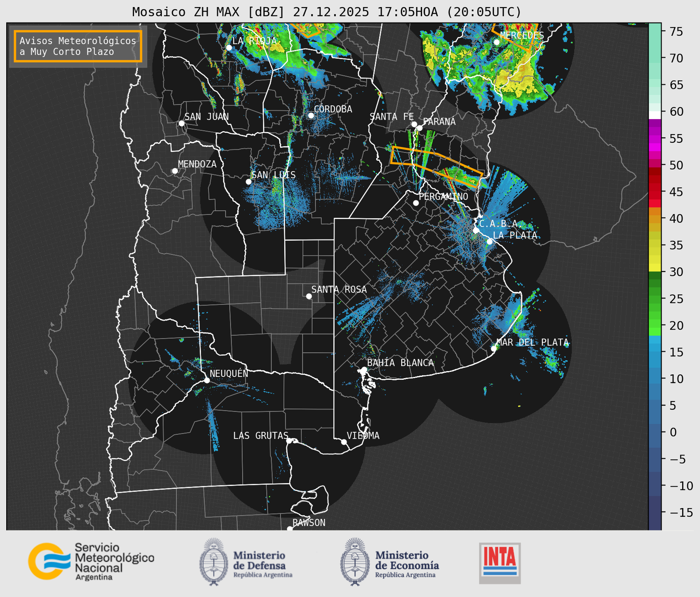Click the orange 40 dBZ color band
Screen dimensions: 700x597
coord(655,218)
